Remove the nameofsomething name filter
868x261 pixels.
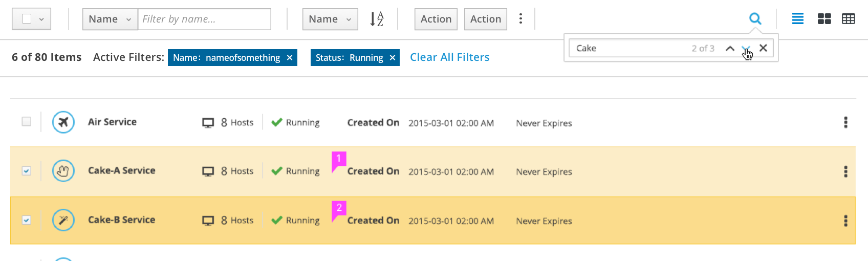pos(290,58)
